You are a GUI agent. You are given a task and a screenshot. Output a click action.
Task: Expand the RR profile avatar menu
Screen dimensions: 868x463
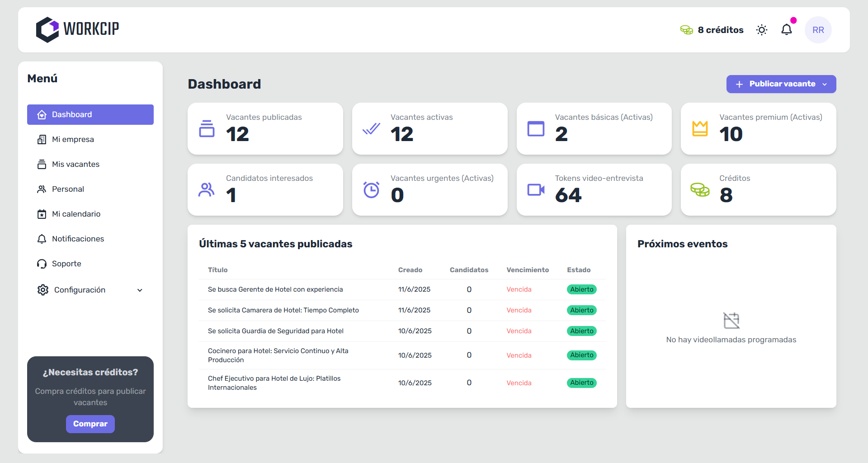point(818,29)
